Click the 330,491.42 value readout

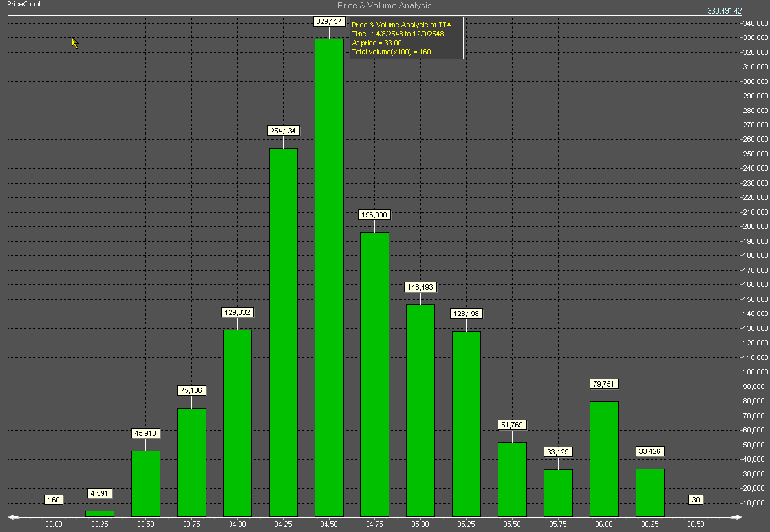[x=724, y=11]
